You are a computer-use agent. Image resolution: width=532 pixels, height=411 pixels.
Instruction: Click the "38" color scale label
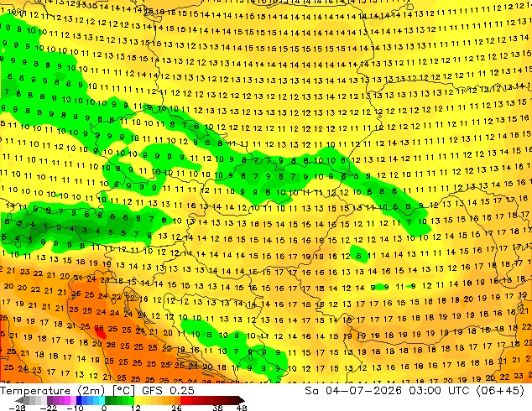click(218, 408)
